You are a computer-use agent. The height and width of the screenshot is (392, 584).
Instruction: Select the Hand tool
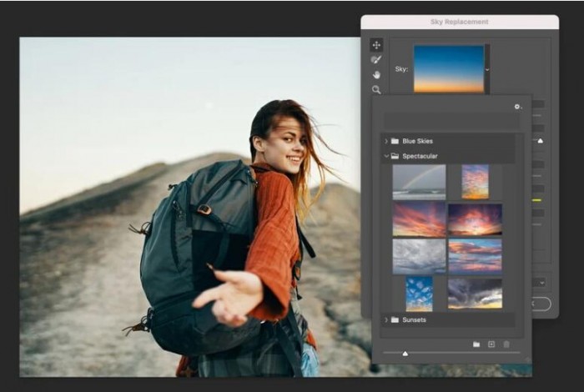(x=376, y=75)
